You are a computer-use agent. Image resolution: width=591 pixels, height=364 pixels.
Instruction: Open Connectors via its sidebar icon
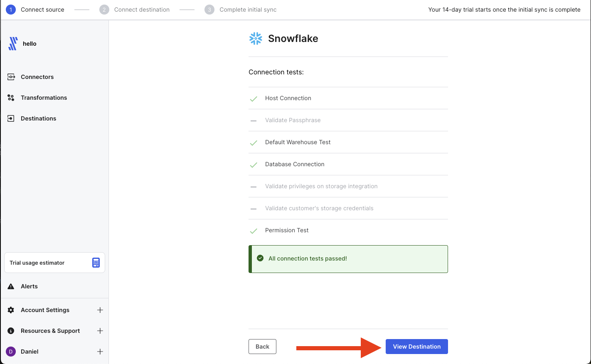11,77
